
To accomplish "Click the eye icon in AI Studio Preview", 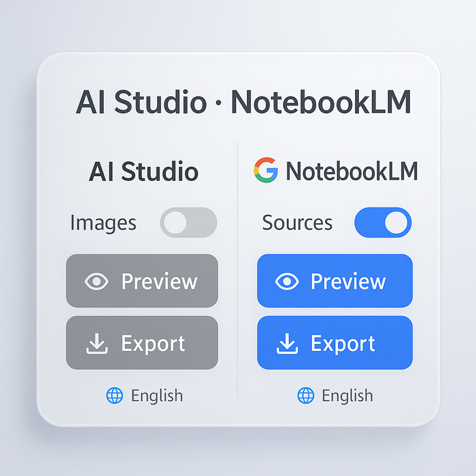I will click(96, 281).
